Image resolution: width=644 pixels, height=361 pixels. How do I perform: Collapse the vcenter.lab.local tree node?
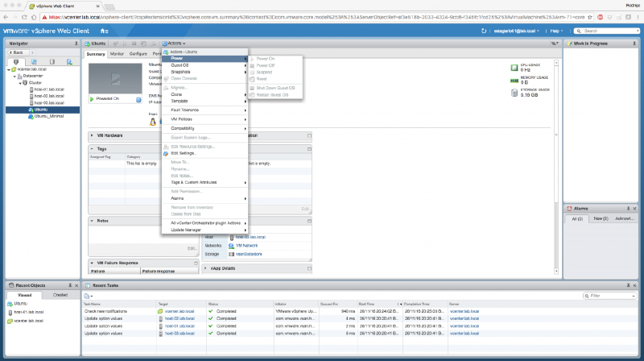(x=9, y=69)
